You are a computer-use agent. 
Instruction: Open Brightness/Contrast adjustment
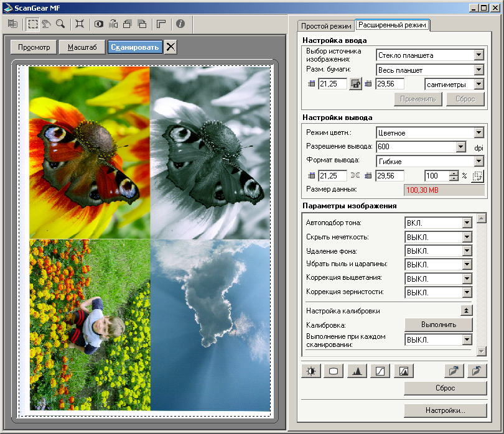311,371
